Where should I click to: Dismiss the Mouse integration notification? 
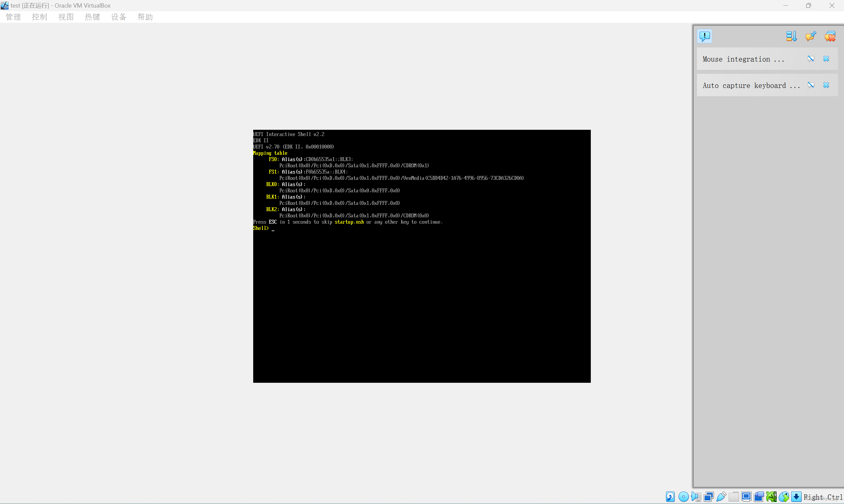point(826,59)
